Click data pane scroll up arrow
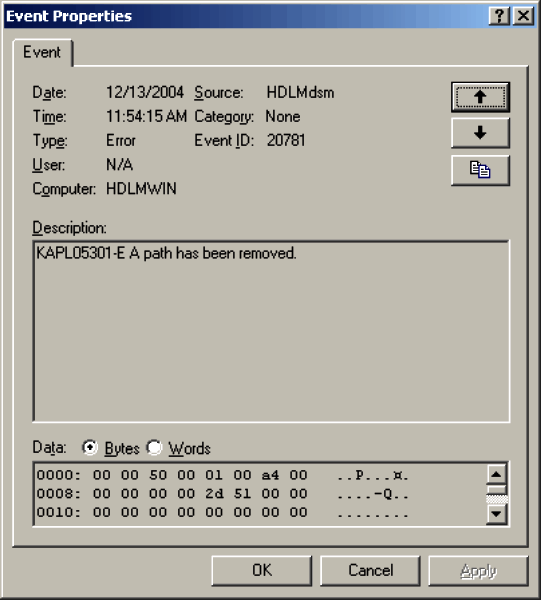The width and height of the screenshot is (541, 600). coord(496,474)
